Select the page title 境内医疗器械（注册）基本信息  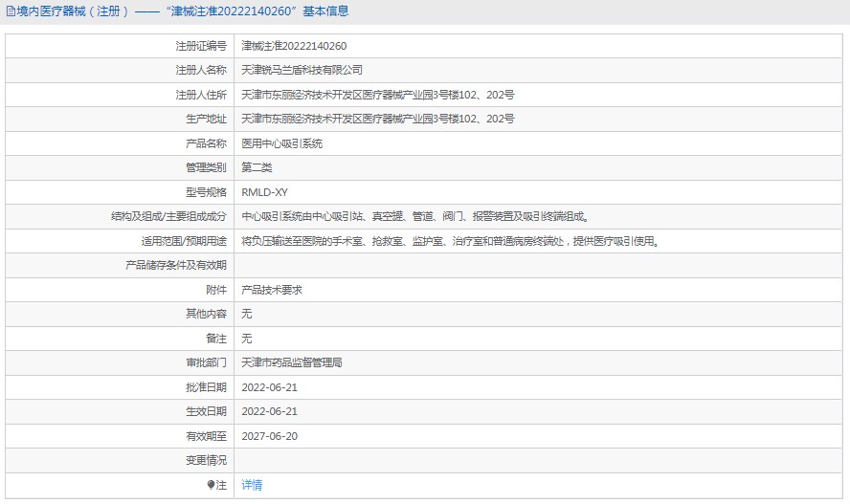point(182,11)
